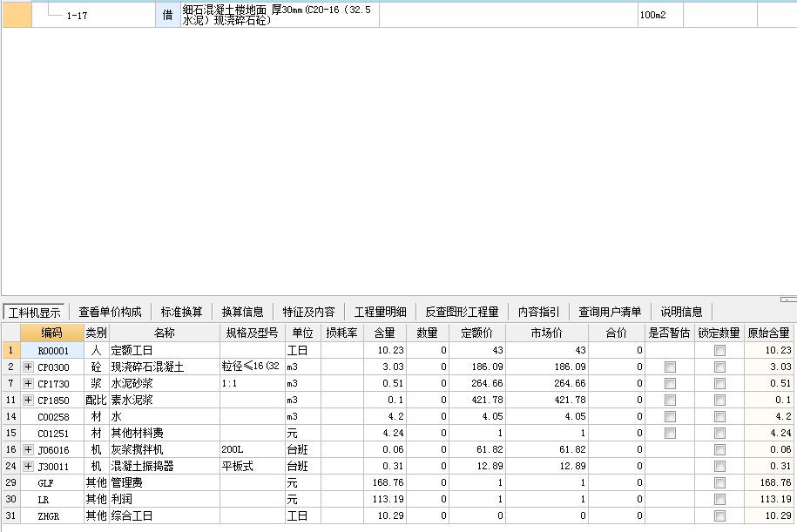Select the GLF 管理费 code cell
797x532 pixels.
[x=52, y=482]
